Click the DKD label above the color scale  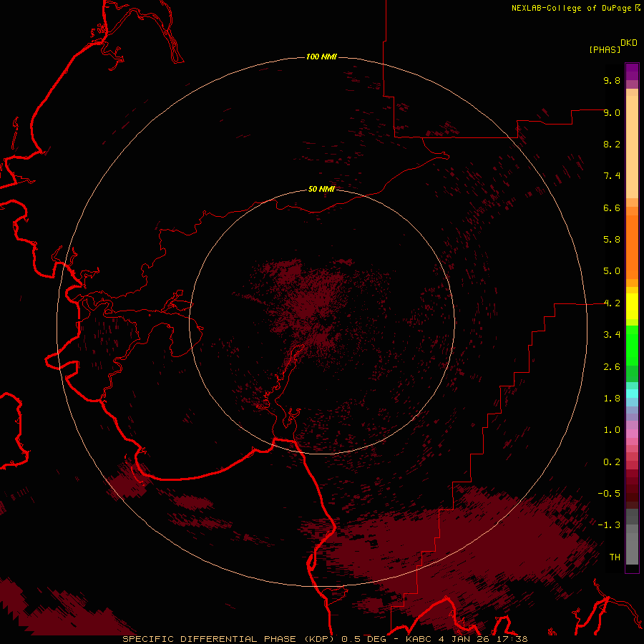[x=629, y=43]
